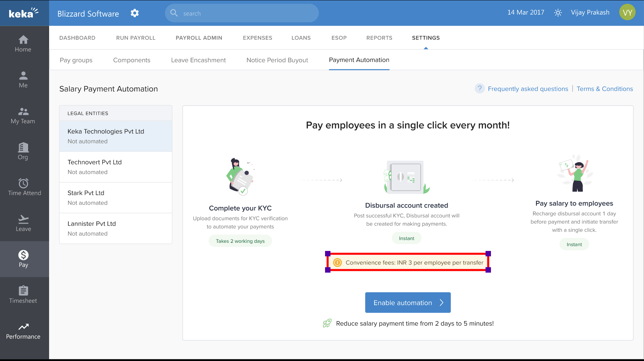
Task: Switch to the Components tab
Action: 131,60
